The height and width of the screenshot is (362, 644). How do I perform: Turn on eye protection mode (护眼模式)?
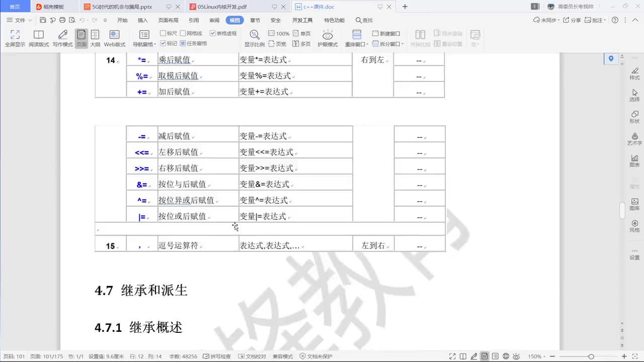[328, 38]
